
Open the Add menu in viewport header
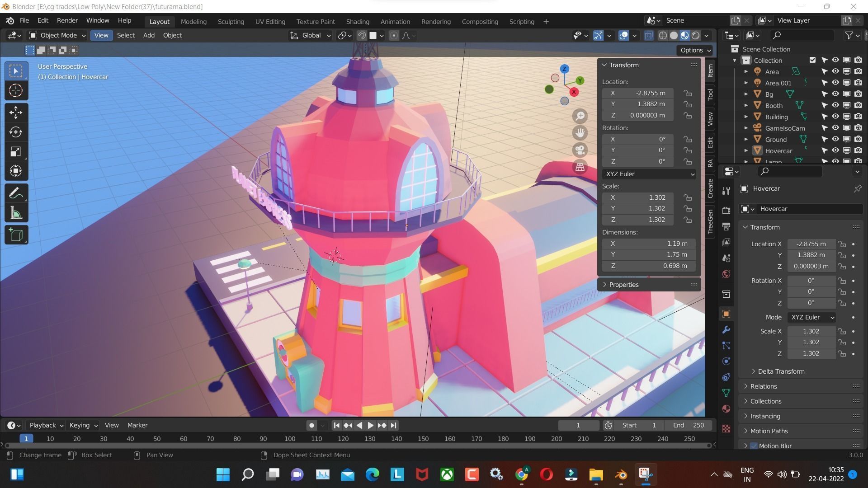(x=149, y=35)
